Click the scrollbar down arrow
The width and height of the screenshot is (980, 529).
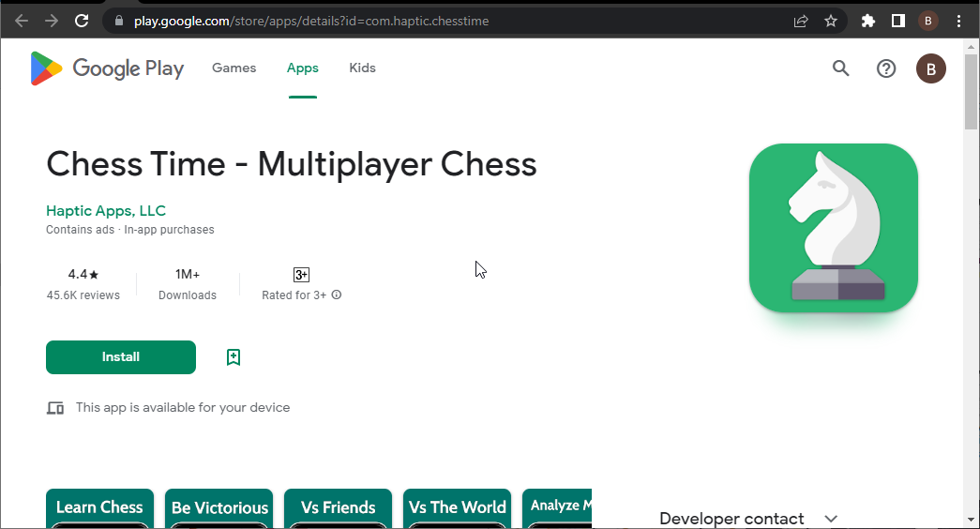coord(971,521)
